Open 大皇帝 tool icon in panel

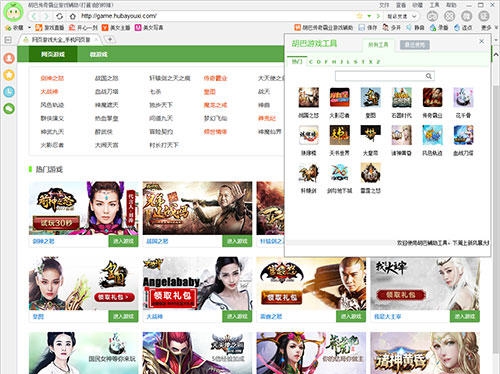coord(370,135)
